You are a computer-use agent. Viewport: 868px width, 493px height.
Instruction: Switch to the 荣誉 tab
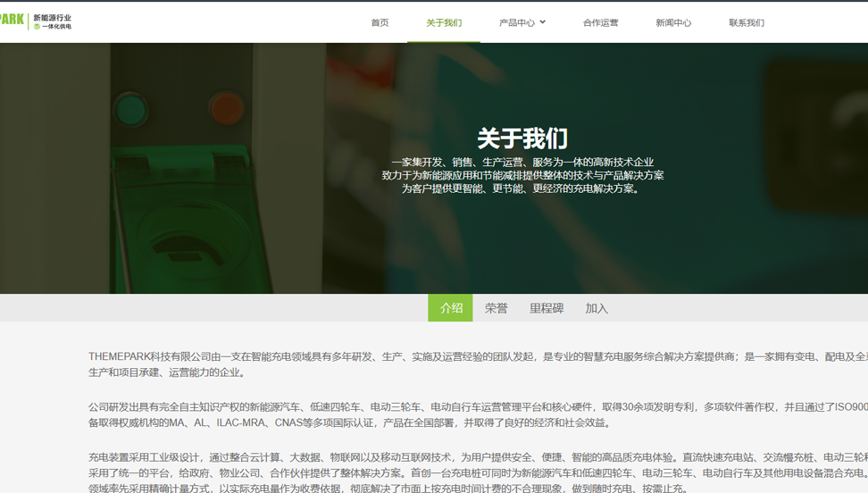coord(496,308)
